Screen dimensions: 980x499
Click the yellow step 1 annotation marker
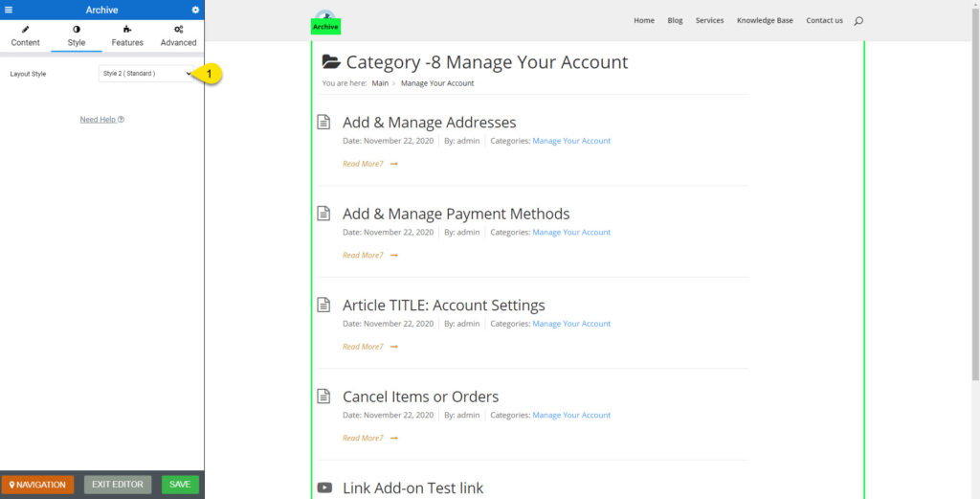[x=210, y=74]
